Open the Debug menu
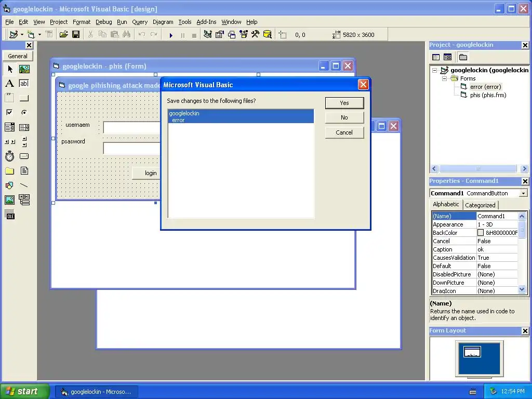Image resolution: width=532 pixels, height=399 pixels. tap(103, 22)
